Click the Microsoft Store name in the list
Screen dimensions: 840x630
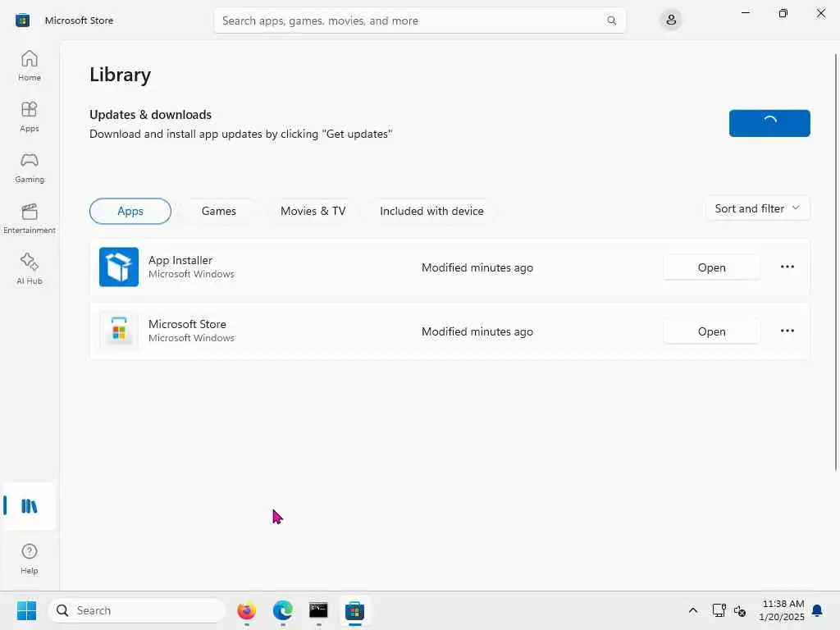(187, 324)
